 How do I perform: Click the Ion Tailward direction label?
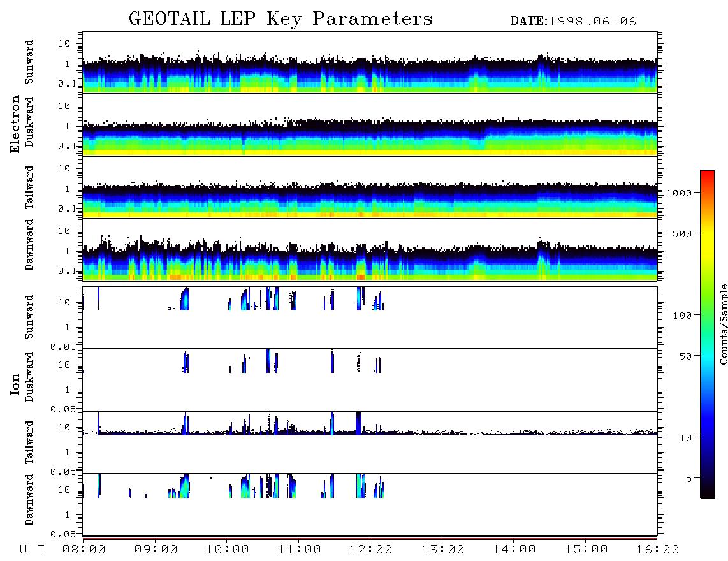[29, 442]
